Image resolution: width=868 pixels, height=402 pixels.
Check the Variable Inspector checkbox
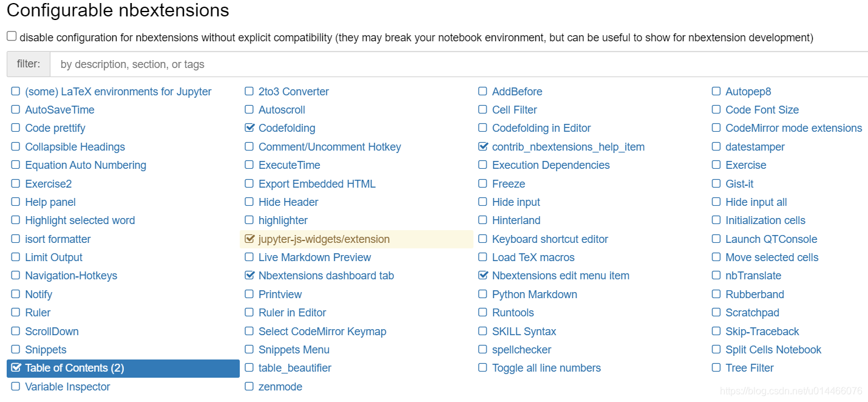click(x=15, y=386)
